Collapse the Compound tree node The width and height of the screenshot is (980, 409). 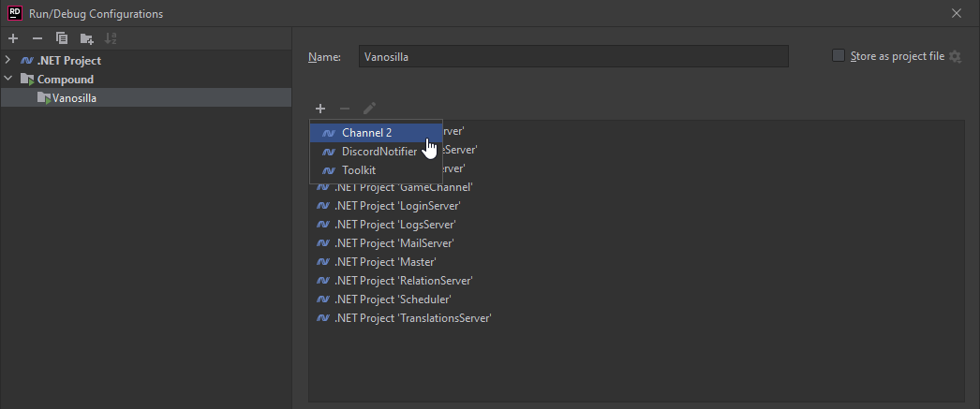click(8, 80)
